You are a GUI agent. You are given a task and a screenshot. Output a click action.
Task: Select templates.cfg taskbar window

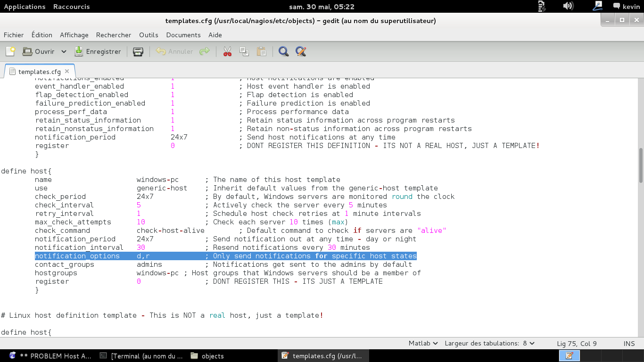322,356
